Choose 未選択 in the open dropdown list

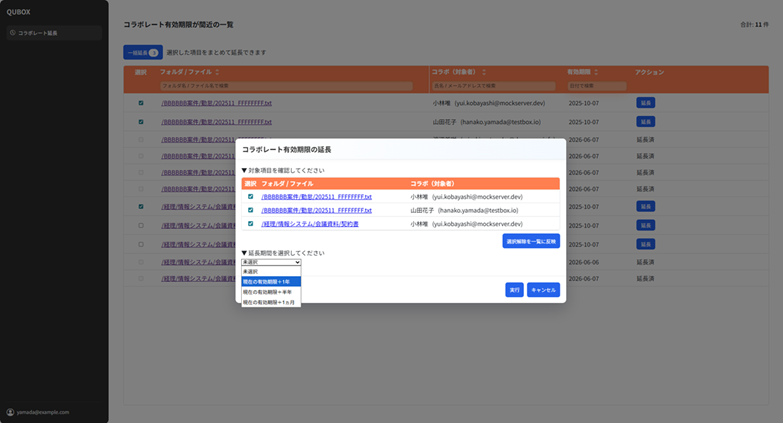271,272
